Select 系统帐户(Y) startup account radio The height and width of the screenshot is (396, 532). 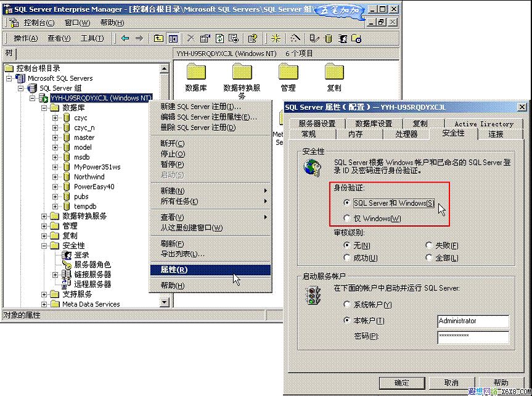(x=346, y=304)
